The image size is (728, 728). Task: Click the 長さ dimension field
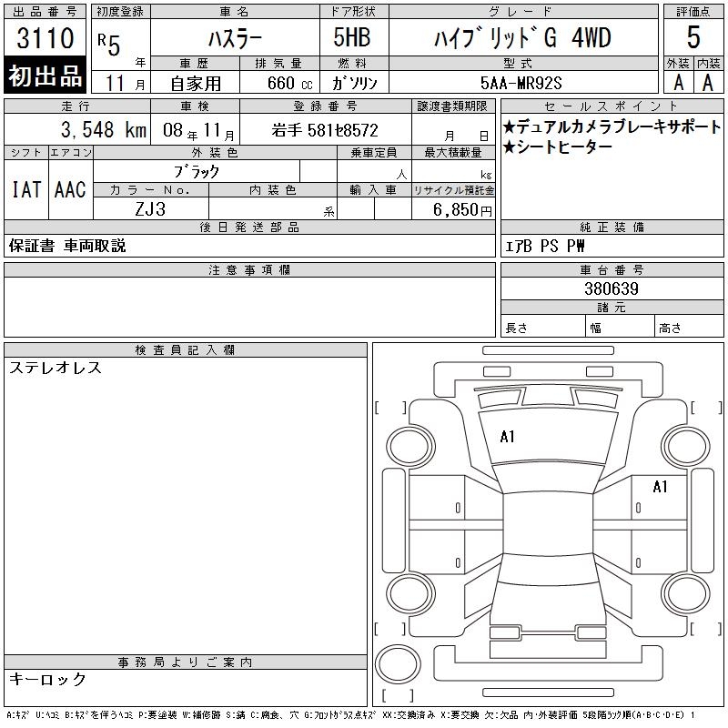(x=542, y=327)
